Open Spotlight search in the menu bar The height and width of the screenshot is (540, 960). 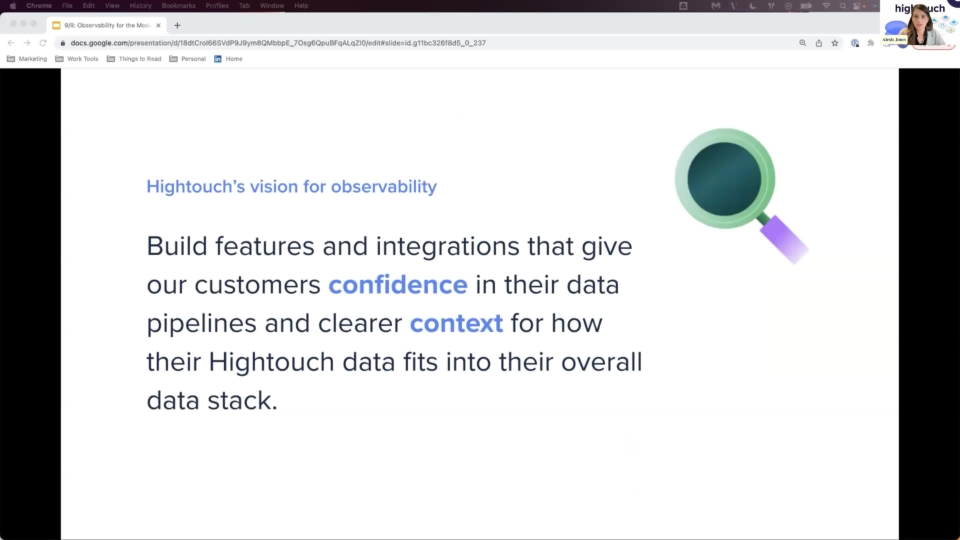click(843, 6)
